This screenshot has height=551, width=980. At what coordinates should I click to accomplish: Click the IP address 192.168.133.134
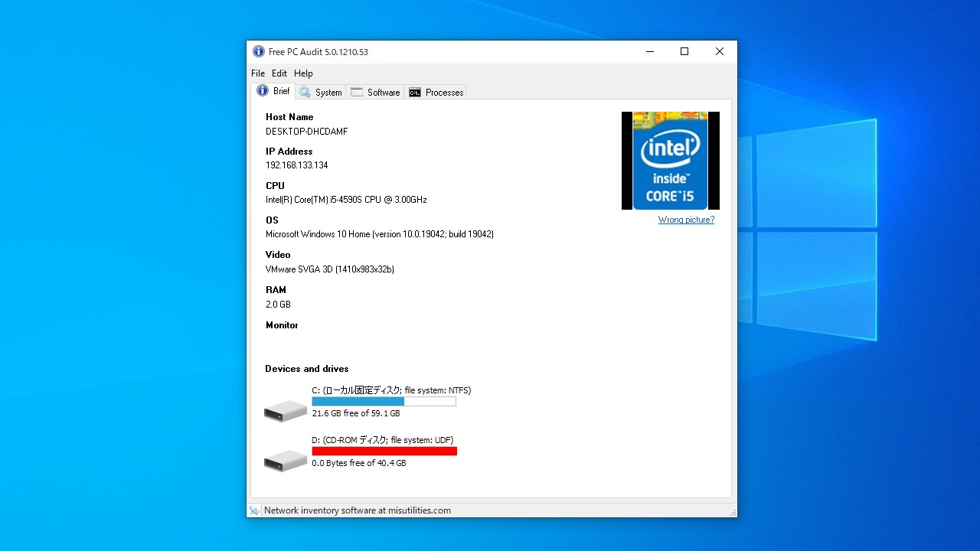pyautogui.click(x=297, y=165)
